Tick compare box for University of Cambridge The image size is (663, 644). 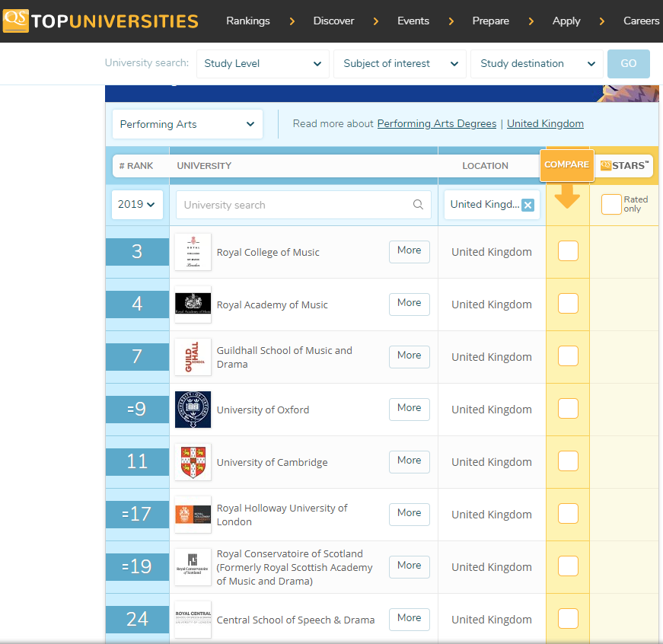568,461
